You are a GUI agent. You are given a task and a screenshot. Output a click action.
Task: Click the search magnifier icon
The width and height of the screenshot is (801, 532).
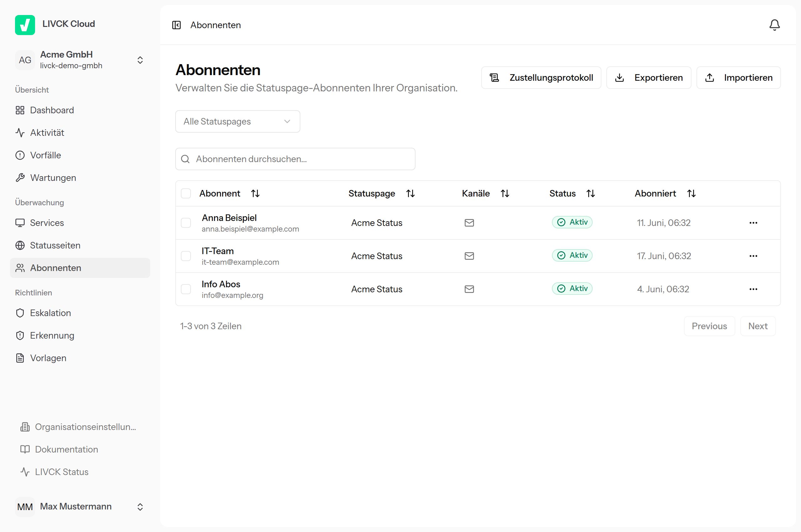[185, 159]
